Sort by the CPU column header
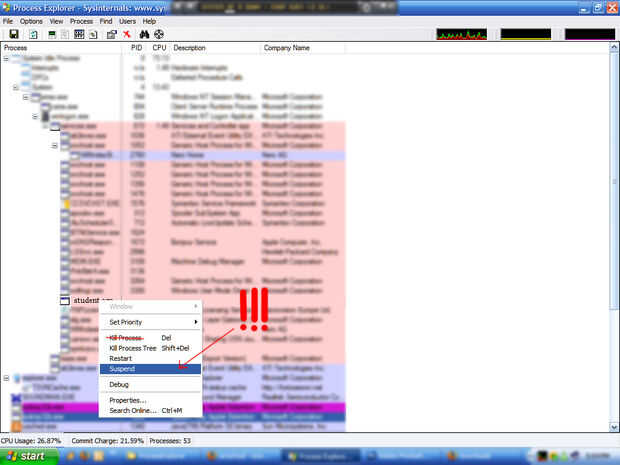 159,48
